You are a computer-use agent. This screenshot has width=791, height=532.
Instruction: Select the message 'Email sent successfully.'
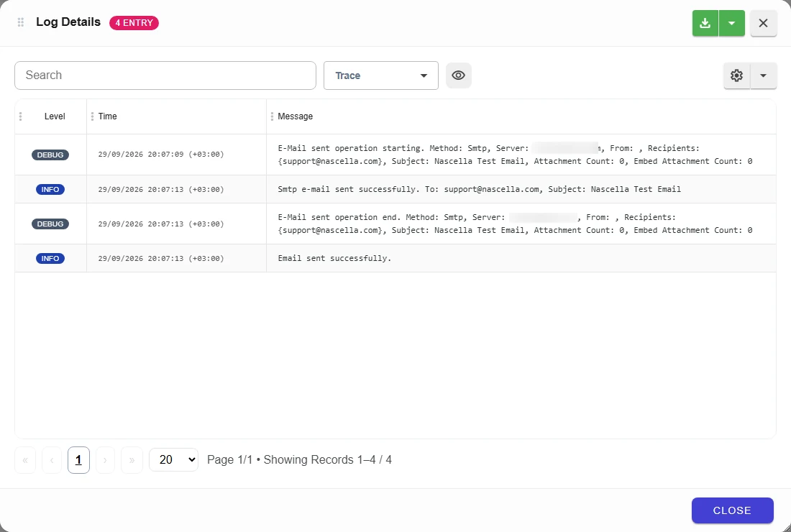pyautogui.click(x=334, y=258)
